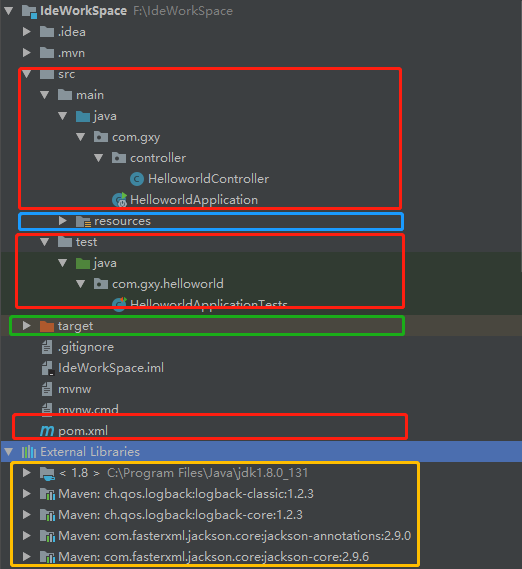Select the IdeWorkSpace project root name
This screenshot has width=522, height=569.
83,11
